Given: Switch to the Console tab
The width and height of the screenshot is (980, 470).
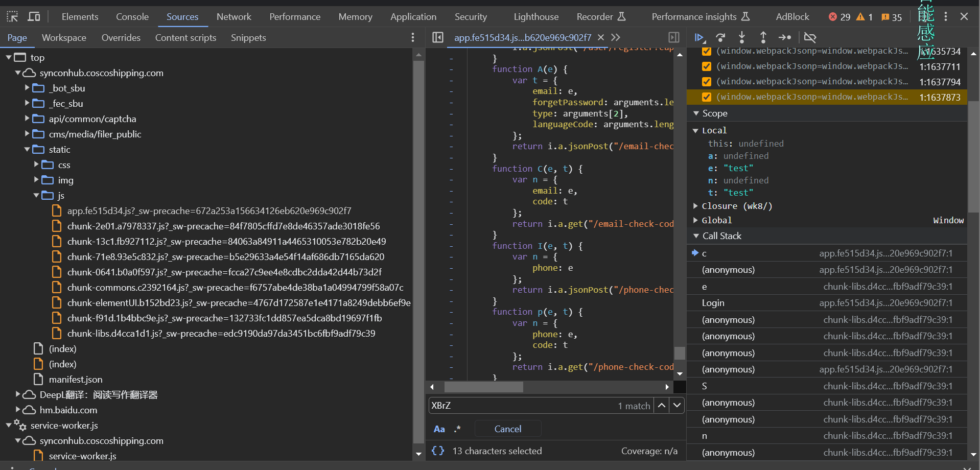Looking at the screenshot, I should 132,17.
